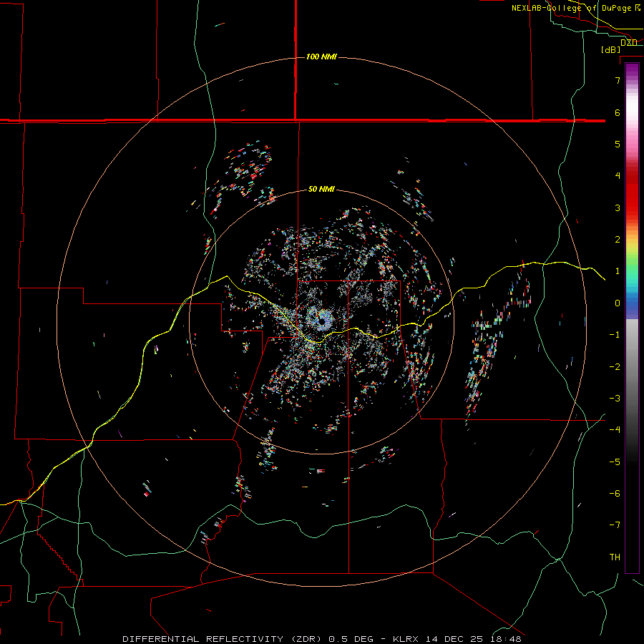Click the "-4" value on the scale

615,430
